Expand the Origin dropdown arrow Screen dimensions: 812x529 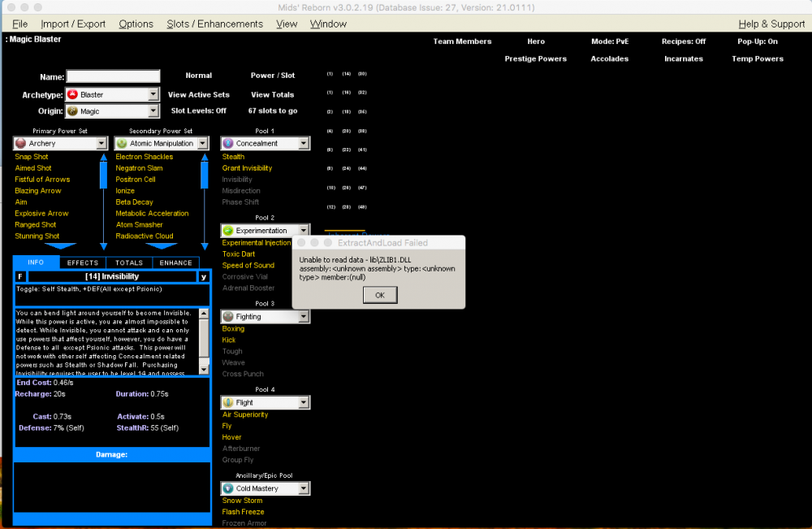153,111
